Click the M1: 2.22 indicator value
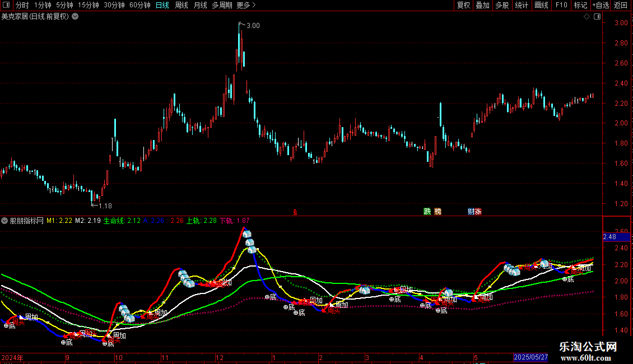633x364 pixels. pyautogui.click(x=59, y=221)
